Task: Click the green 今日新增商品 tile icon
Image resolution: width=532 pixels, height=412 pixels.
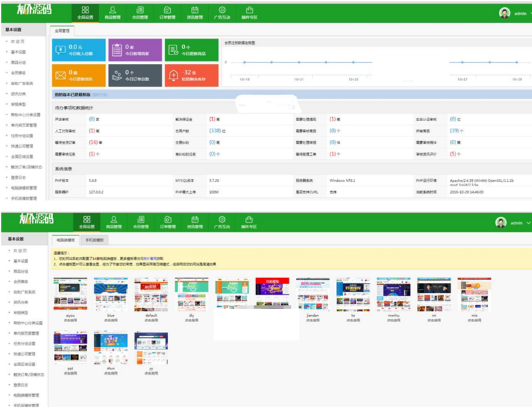Action: tap(173, 50)
